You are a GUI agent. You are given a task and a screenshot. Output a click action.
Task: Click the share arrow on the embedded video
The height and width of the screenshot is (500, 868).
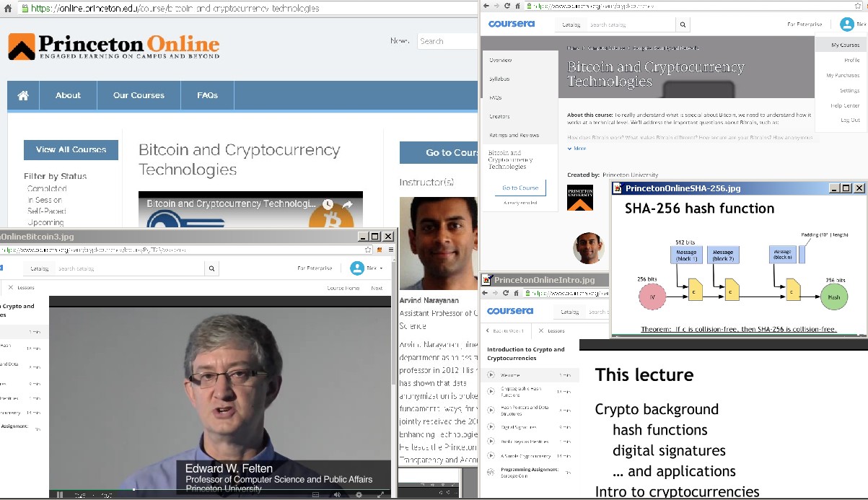pos(347,205)
